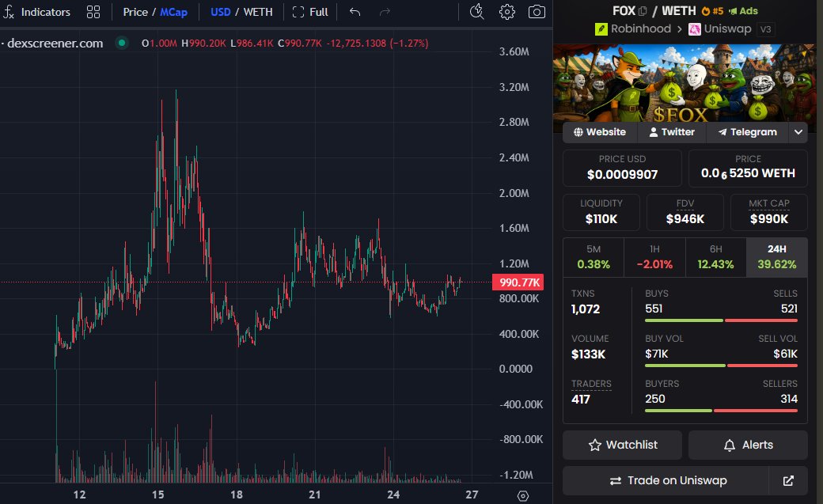Open the Telegram group
This screenshot has height=504, width=823.
(747, 132)
